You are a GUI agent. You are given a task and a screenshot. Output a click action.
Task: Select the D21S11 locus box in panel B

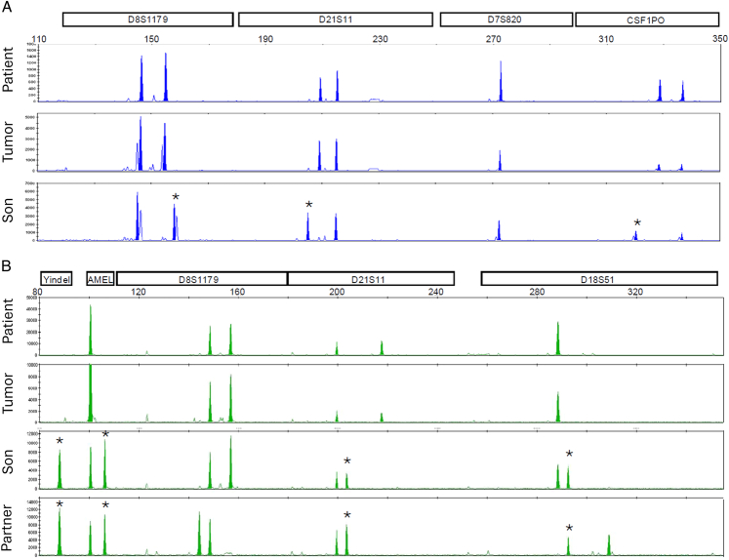[x=371, y=279]
